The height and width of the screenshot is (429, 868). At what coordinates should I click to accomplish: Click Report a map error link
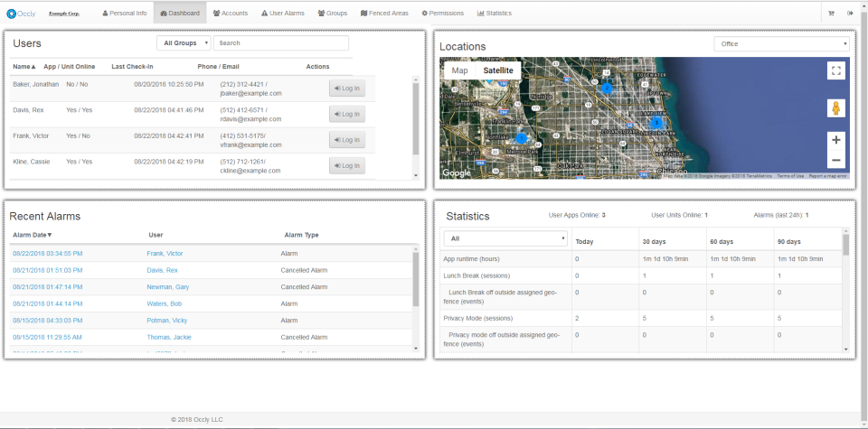[x=827, y=176]
